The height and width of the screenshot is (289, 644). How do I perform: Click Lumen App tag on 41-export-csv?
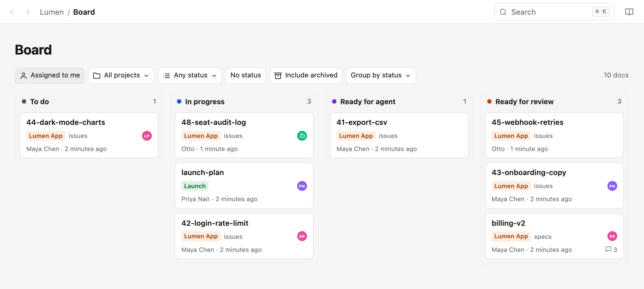[356, 136]
